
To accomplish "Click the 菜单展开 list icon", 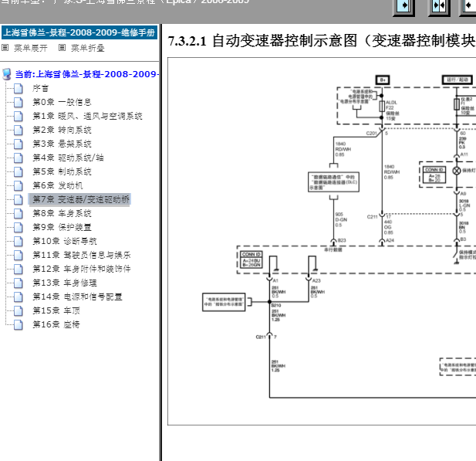I will (5, 48).
